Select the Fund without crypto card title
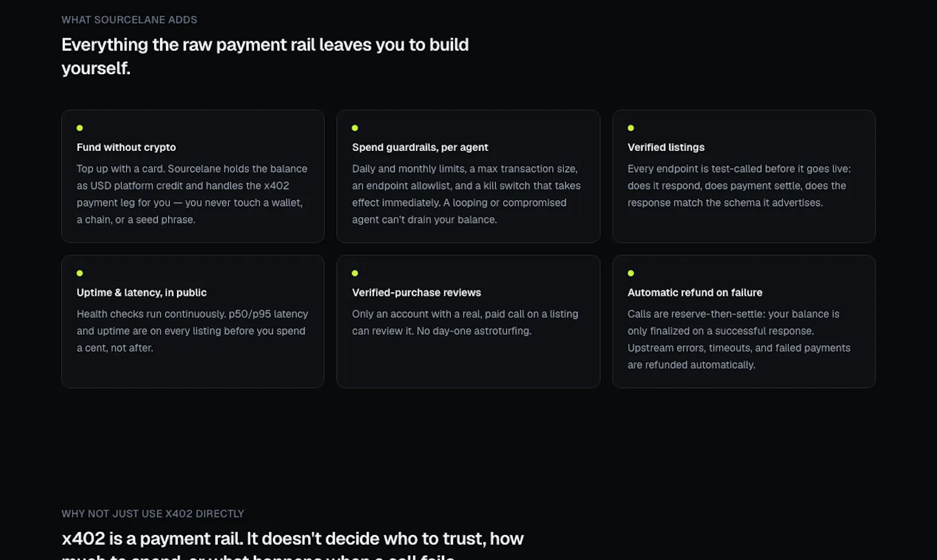Screen dimensions: 937x560 (126, 147)
